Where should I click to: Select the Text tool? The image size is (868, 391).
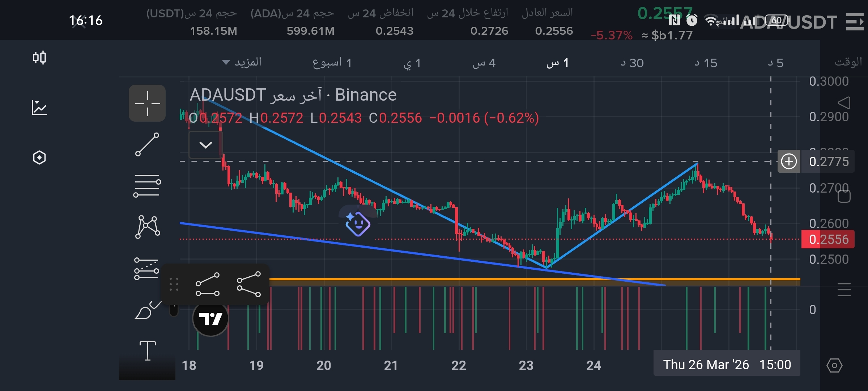[x=148, y=350]
